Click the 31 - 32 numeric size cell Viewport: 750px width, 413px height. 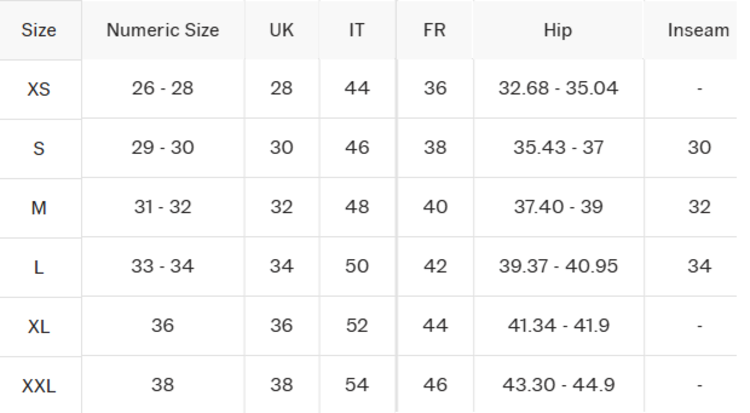point(163,207)
